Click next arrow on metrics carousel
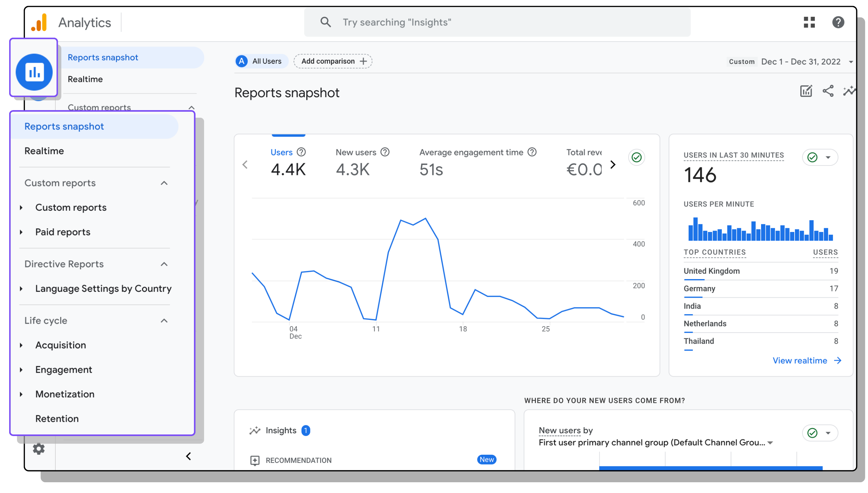 pyautogui.click(x=612, y=165)
